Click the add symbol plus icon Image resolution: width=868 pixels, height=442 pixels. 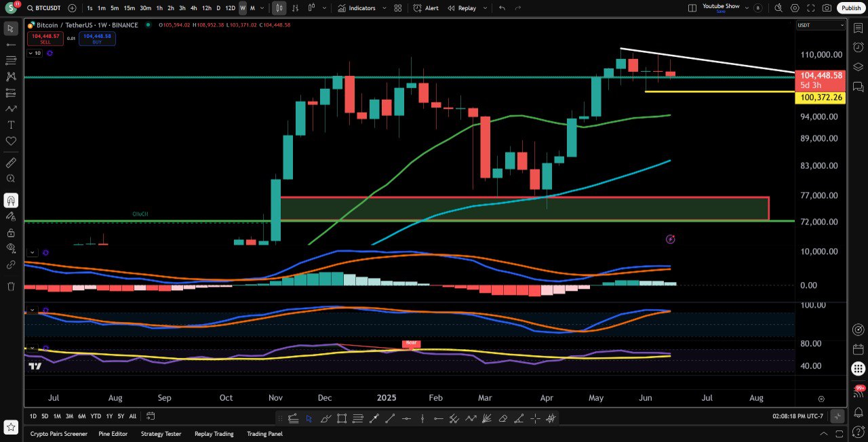[73, 8]
